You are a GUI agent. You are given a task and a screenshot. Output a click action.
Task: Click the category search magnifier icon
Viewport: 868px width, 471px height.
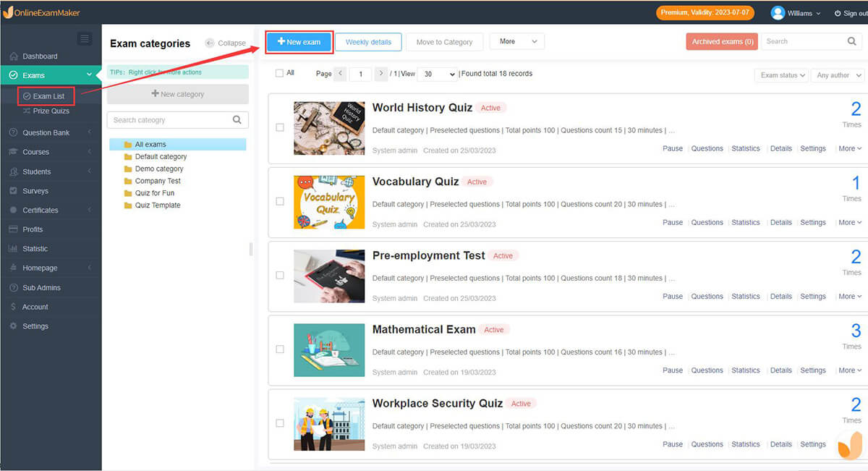237,120
